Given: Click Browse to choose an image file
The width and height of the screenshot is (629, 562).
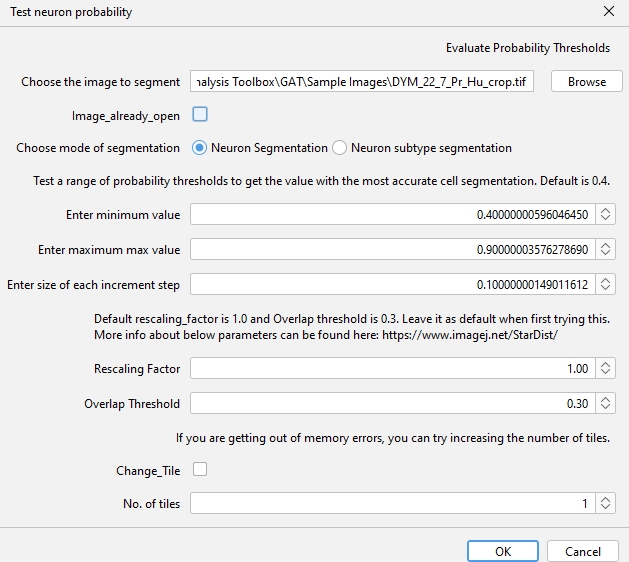Looking at the screenshot, I should [x=587, y=82].
